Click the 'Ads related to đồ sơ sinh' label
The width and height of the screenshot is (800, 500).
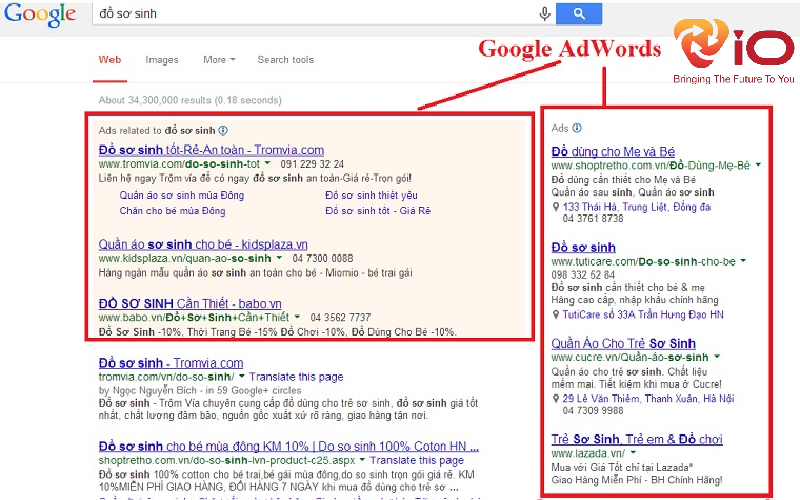[157, 131]
